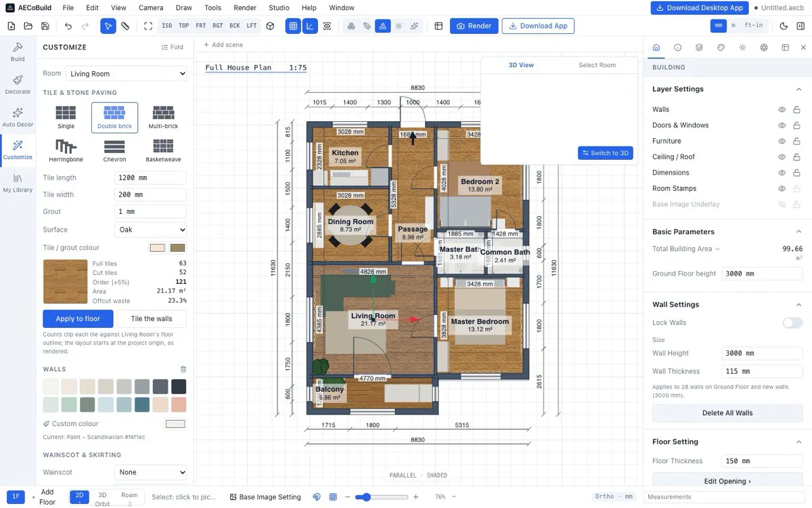Viewport: 812px width, 508px height.
Task: Open the palette tab in right panel
Action: [721, 47]
